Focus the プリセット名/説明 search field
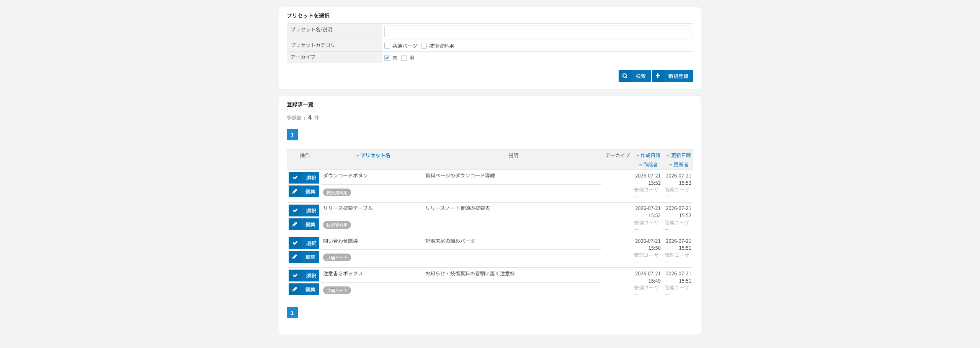 click(537, 31)
